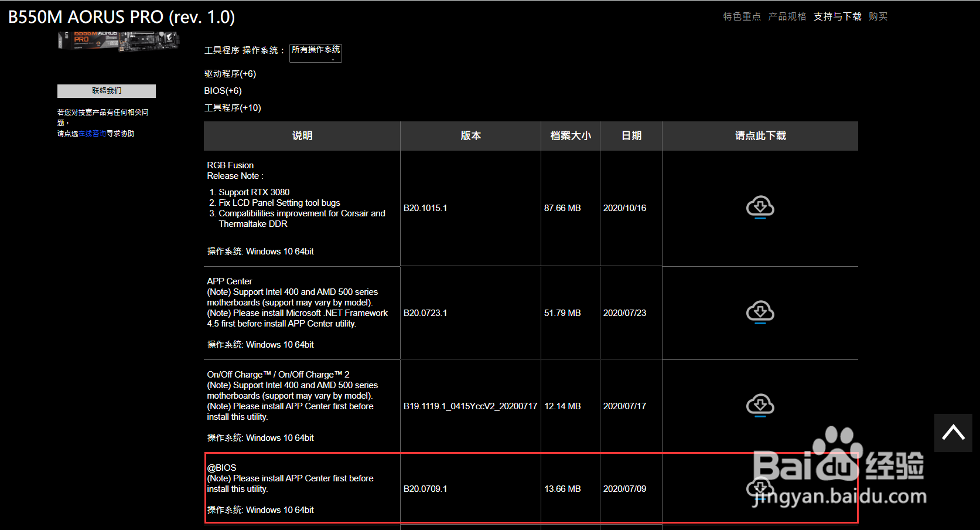Click the 联络我们 button
This screenshot has width=980, height=530.
tap(107, 91)
